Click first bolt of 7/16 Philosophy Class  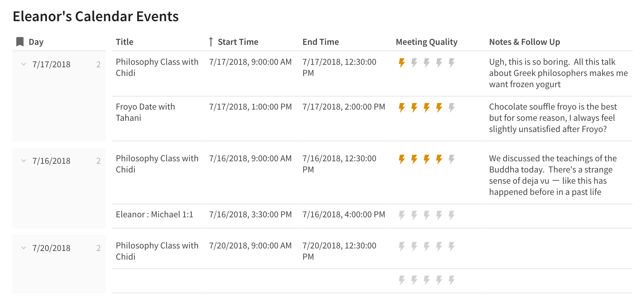coord(402,159)
